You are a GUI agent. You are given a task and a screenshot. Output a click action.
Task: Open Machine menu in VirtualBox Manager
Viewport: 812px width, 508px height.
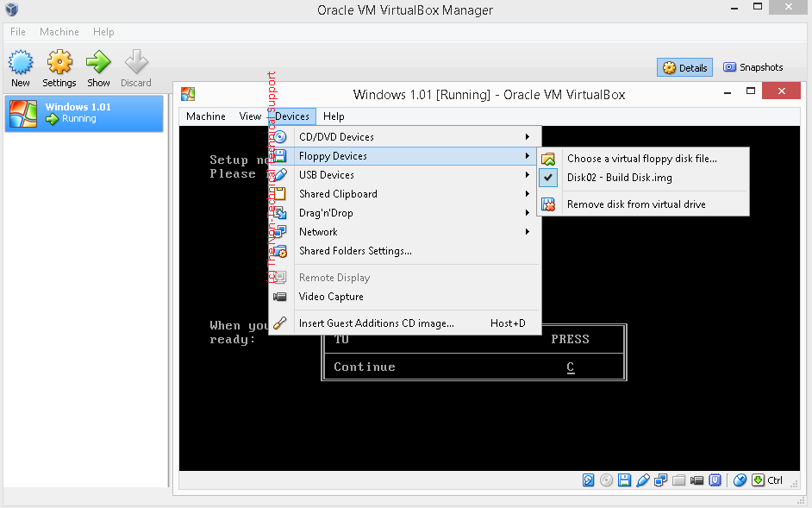[x=59, y=32]
